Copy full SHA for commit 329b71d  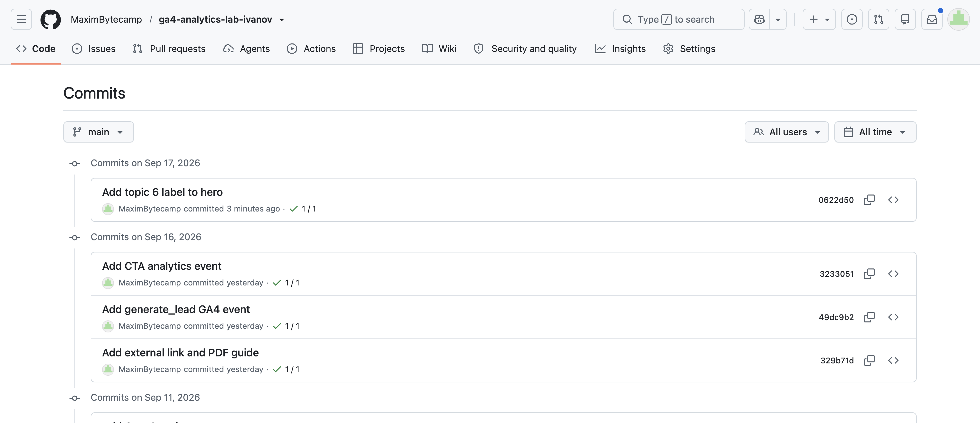coord(869,361)
